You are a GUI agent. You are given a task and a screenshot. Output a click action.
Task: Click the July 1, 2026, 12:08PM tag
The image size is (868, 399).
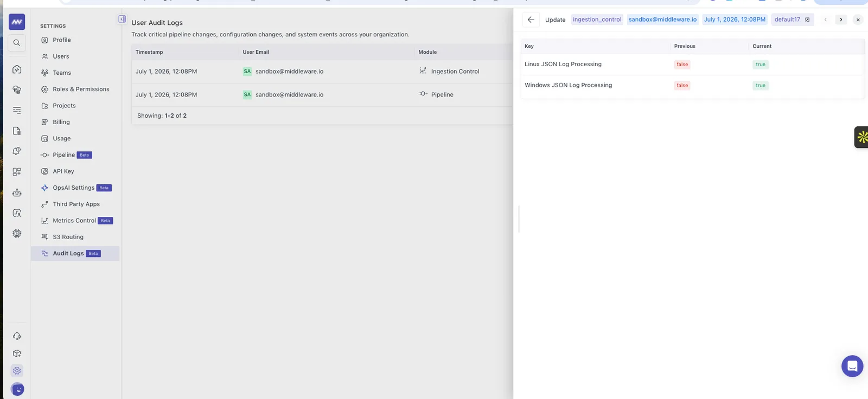[x=735, y=20]
